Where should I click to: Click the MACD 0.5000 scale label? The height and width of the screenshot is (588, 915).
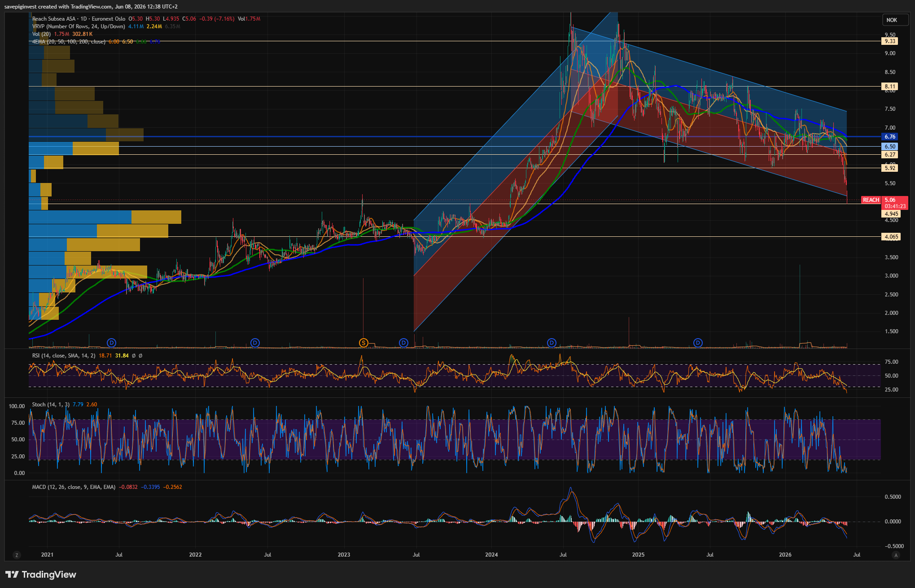pos(893,497)
